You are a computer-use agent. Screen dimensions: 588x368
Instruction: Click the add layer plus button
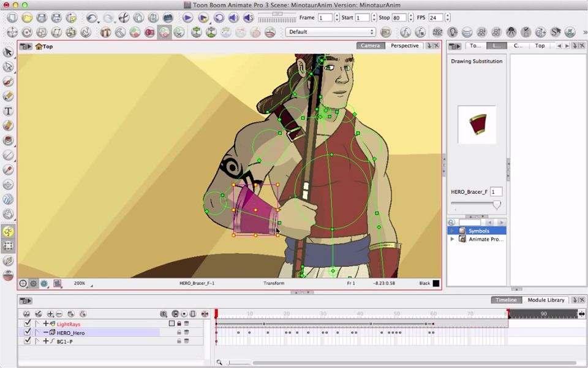pyautogui.click(x=50, y=313)
